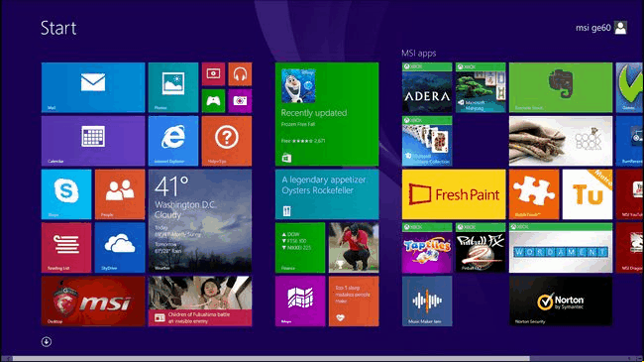Click the user account avatar picture

click(x=620, y=28)
